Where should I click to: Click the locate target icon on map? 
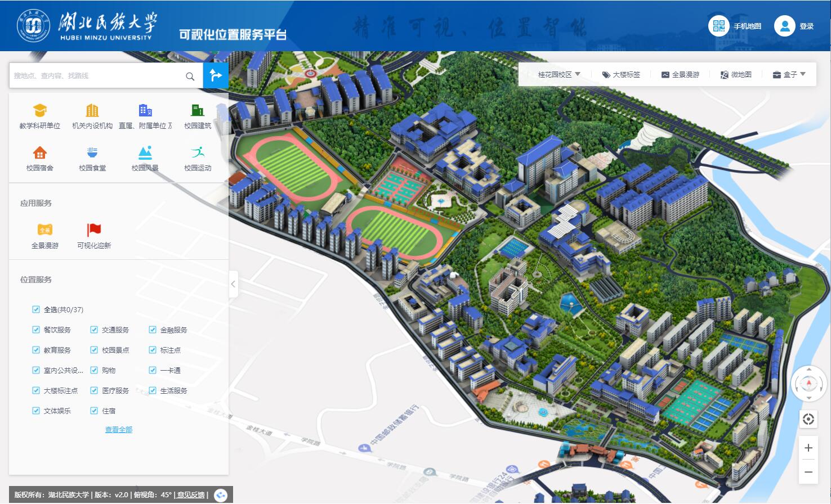click(x=808, y=419)
